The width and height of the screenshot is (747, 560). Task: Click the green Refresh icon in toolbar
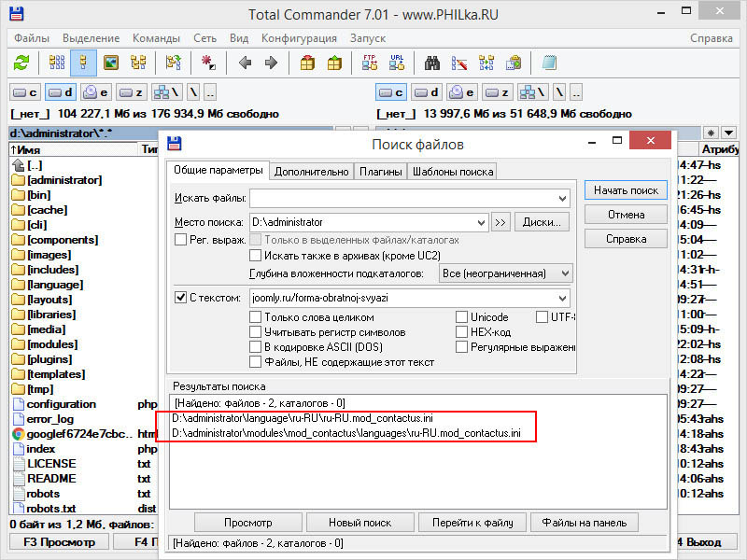tap(21, 63)
